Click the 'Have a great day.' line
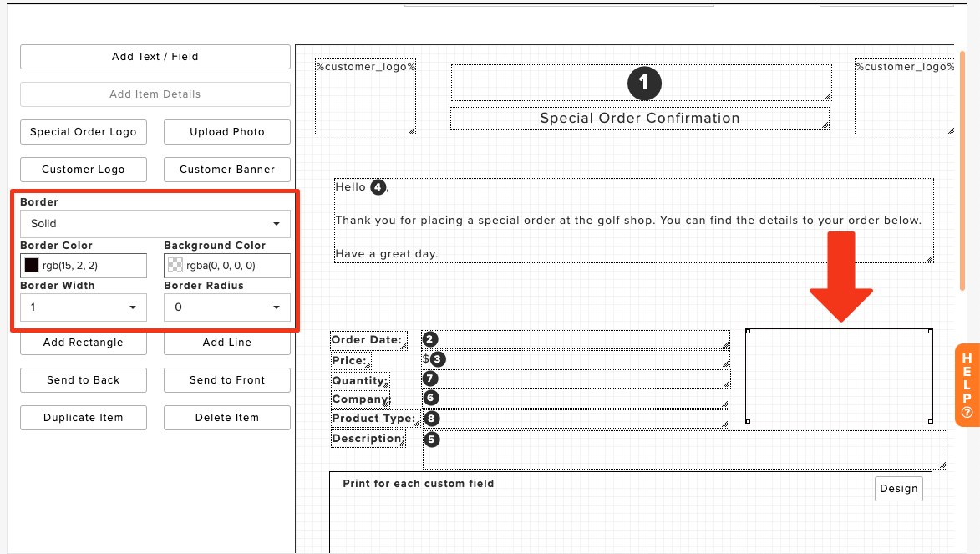The image size is (980, 554). click(x=387, y=254)
